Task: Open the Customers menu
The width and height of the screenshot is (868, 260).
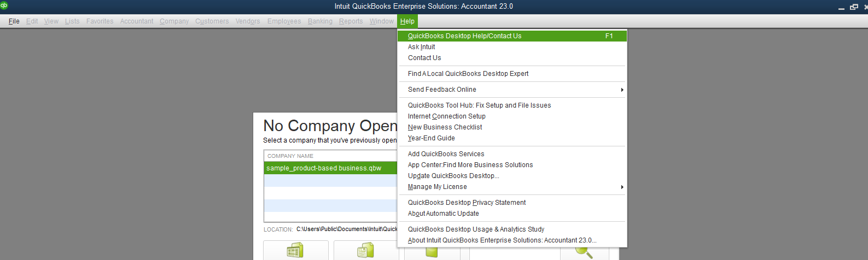Action: (x=212, y=21)
